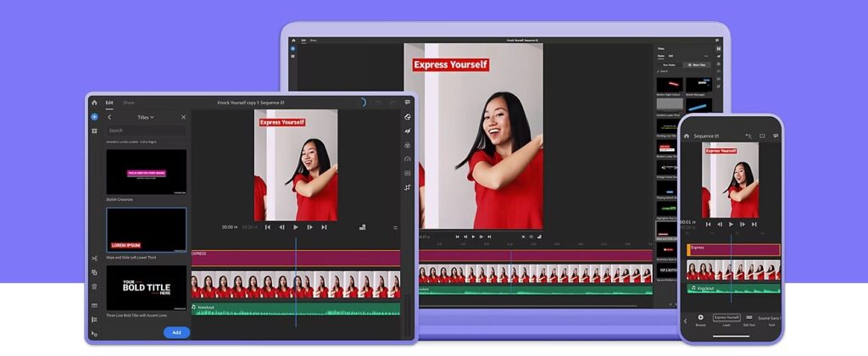Jump to next edit point on phone
Viewport: 868px width, 356px height.
click(x=754, y=225)
